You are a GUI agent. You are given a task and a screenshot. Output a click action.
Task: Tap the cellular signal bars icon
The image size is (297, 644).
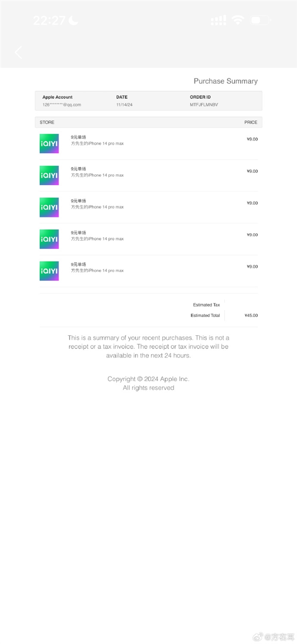tap(218, 21)
